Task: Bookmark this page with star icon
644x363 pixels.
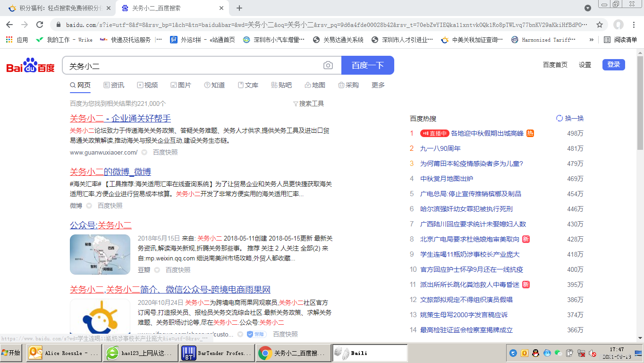Action: click(x=600, y=25)
